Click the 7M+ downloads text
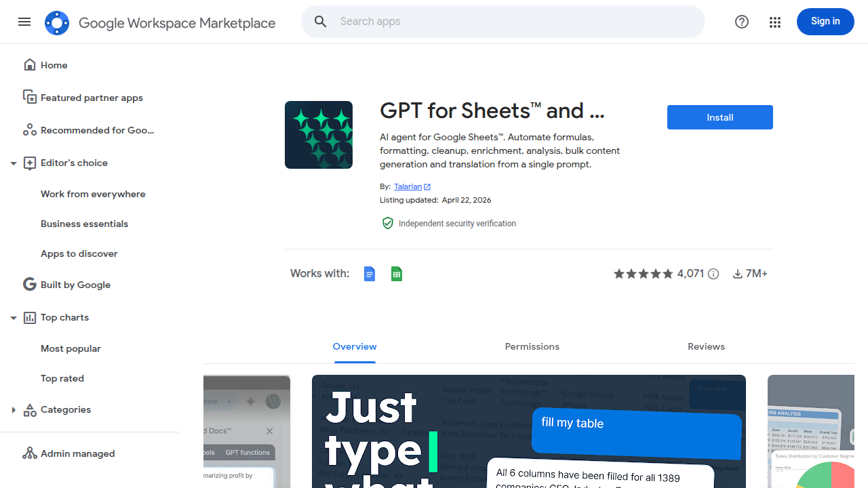 757,274
